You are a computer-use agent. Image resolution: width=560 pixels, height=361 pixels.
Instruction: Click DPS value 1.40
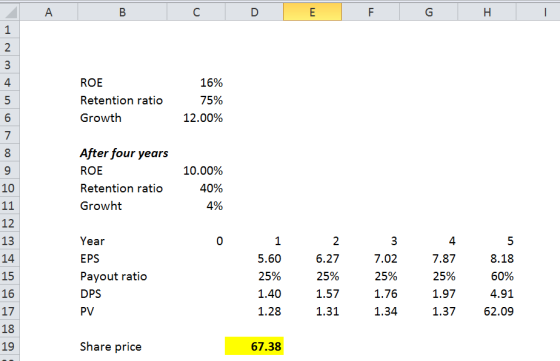tap(269, 294)
